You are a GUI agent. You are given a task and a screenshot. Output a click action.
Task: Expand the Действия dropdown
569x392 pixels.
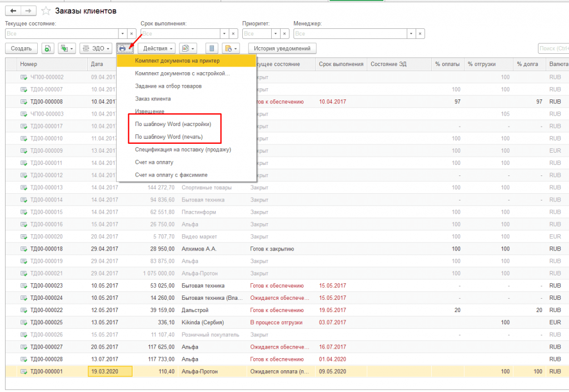pos(157,48)
